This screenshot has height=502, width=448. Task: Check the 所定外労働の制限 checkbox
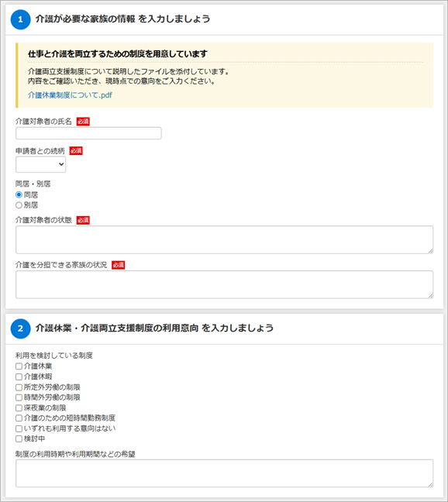(x=19, y=387)
